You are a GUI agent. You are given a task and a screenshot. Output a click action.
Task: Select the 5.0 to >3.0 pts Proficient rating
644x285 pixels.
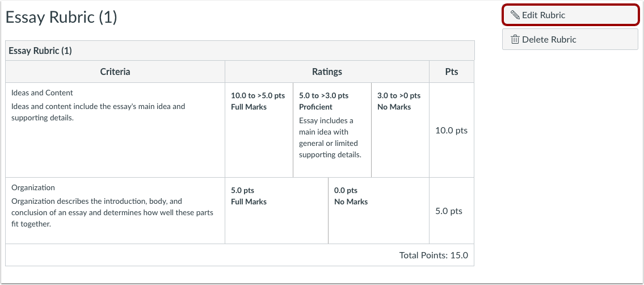332,130
